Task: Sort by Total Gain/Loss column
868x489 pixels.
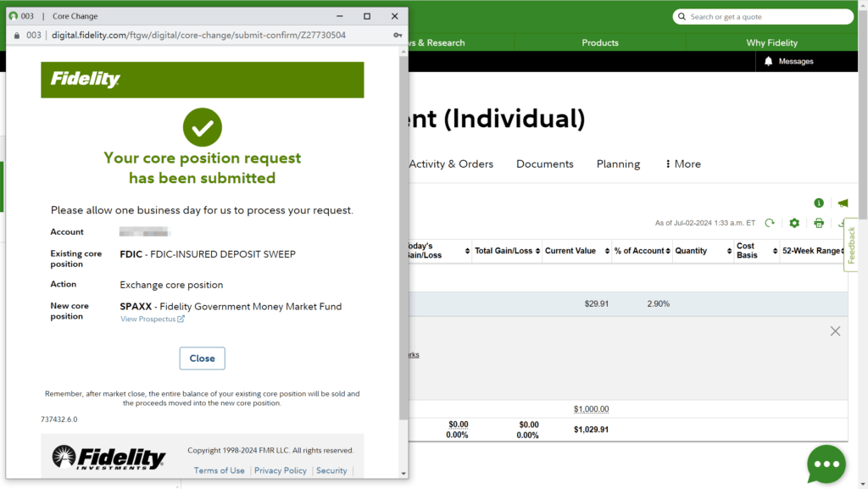Action: [x=507, y=251]
